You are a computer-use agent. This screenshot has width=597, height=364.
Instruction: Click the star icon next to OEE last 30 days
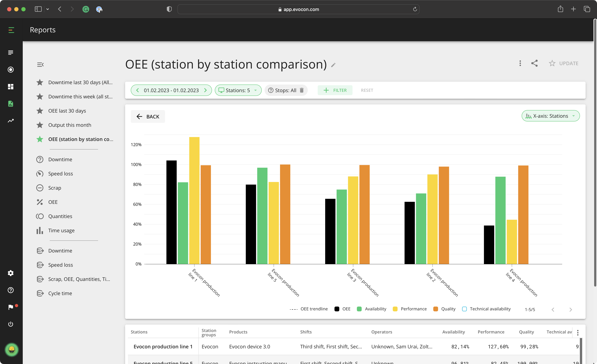(x=40, y=111)
